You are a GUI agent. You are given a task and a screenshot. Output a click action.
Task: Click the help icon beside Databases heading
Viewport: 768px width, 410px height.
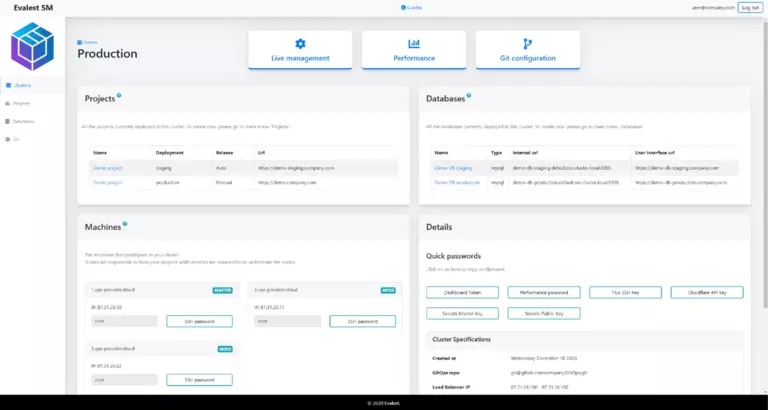click(x=469, y=96)
